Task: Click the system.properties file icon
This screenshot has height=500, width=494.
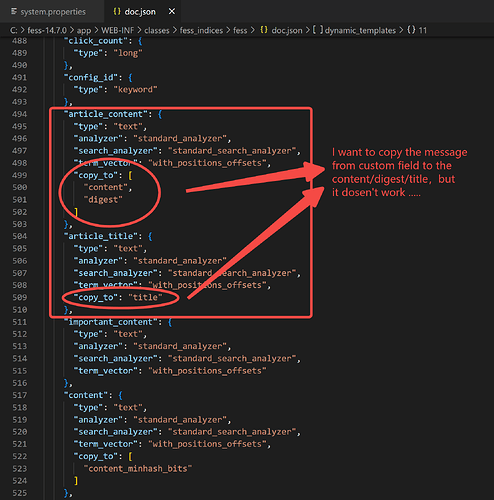Action: (14, 12)
